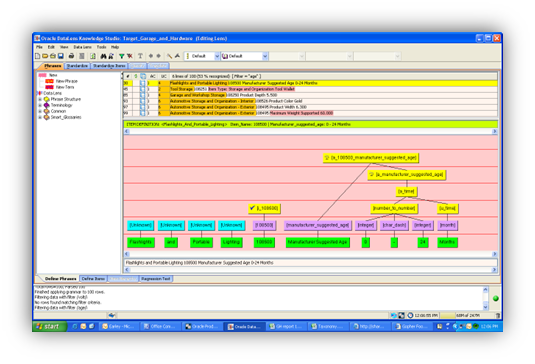
Task: Click the a_100500_manufacturer_suggested_age yellow node
Action: pos(371,158)
